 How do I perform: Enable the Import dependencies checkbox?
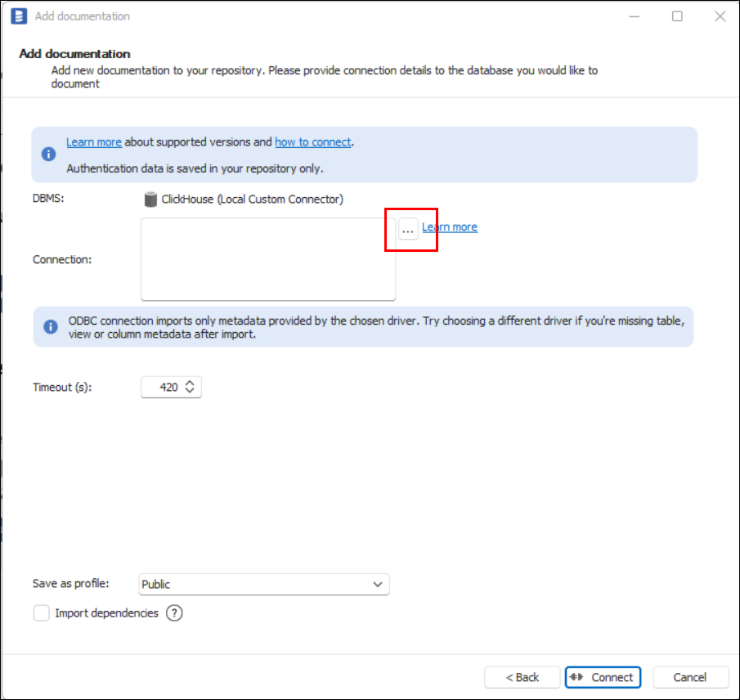point(42,613)
